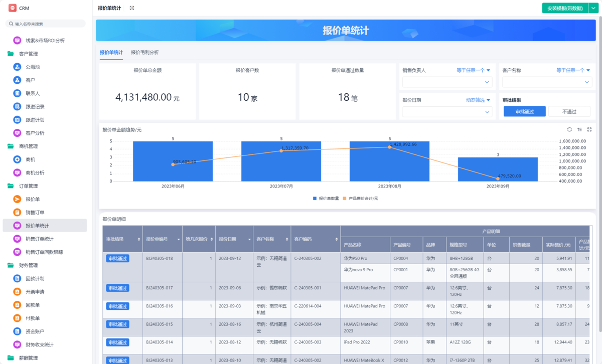Open the 报价日期 value dropdown
This screenshot has width=602, height=364.
pyautogui.click(x=447, y=112)
